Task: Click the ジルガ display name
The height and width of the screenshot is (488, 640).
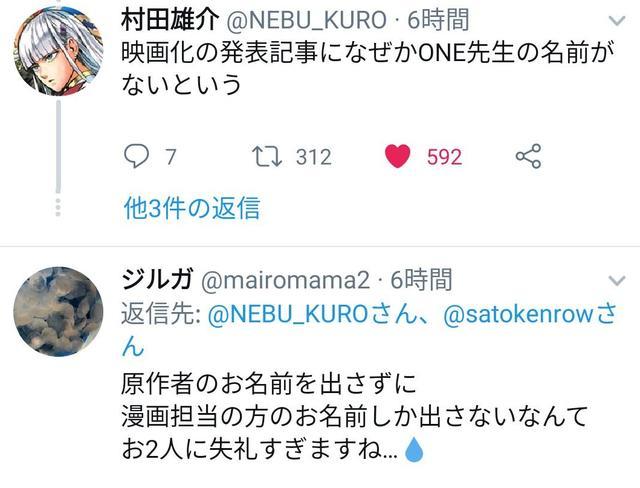Action: coord(157,279)
